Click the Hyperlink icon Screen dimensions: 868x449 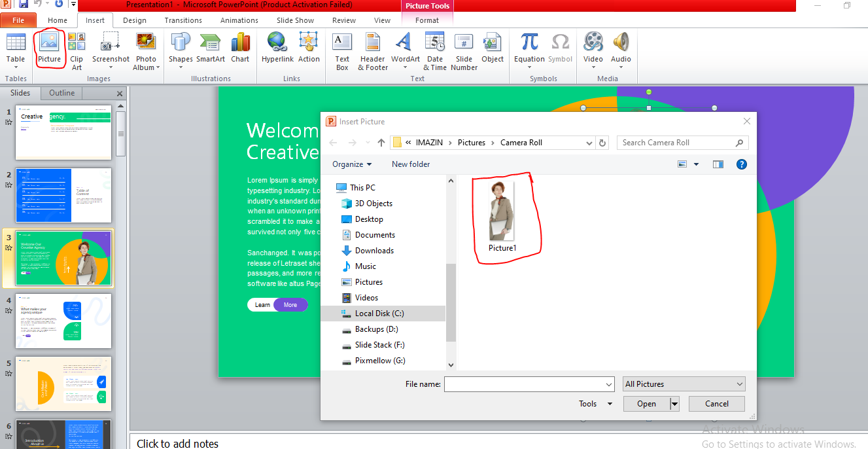click(277, 48)
